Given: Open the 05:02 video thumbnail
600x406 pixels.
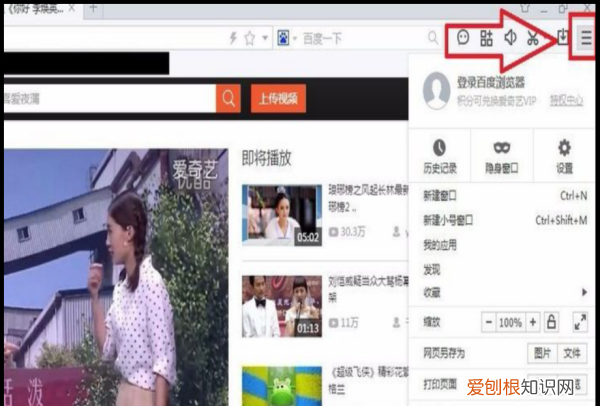Looking at the screenshot, I should click(282, 215).
